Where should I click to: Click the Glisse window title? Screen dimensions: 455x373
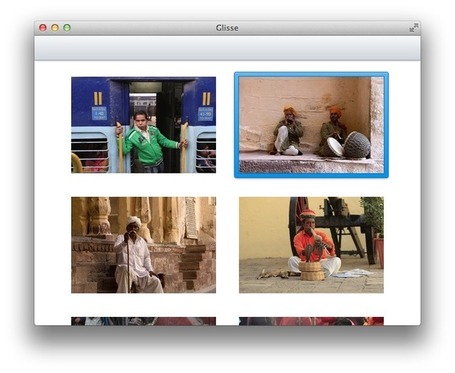227,28
